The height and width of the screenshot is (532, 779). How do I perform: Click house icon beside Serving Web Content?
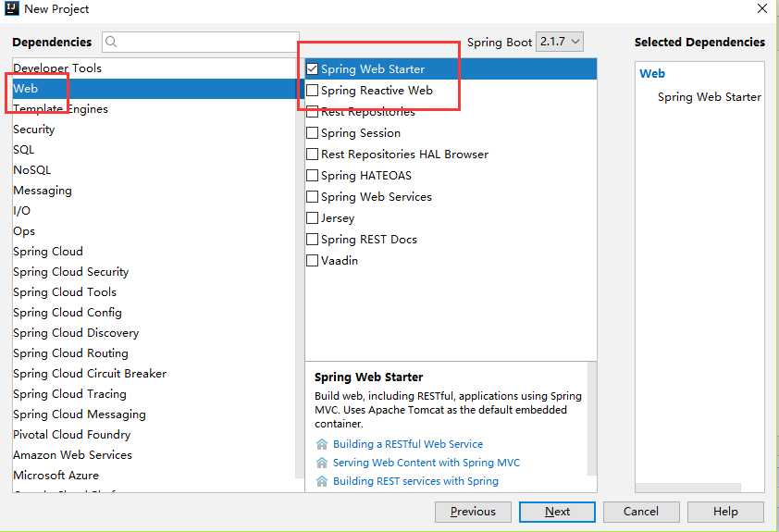tap(322, 463)
